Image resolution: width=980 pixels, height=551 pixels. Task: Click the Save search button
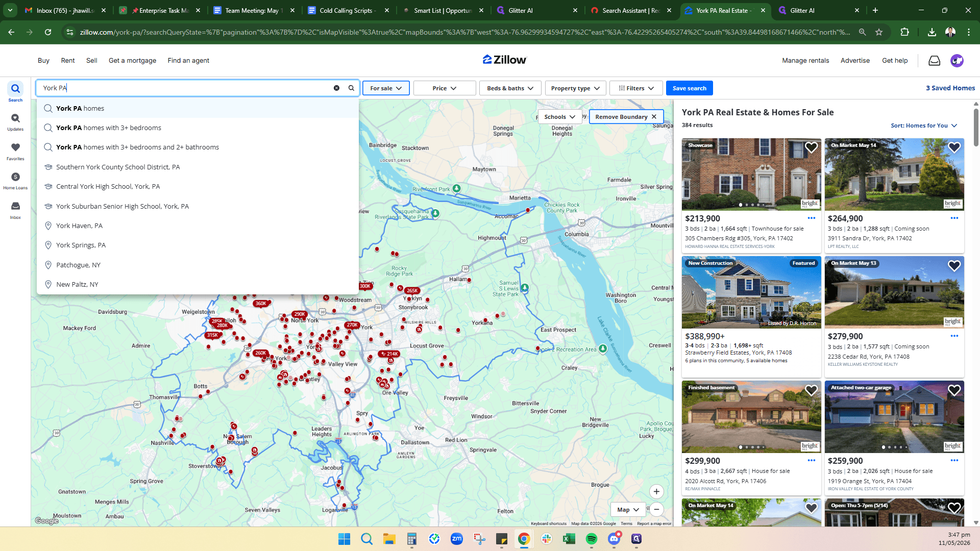690,88
